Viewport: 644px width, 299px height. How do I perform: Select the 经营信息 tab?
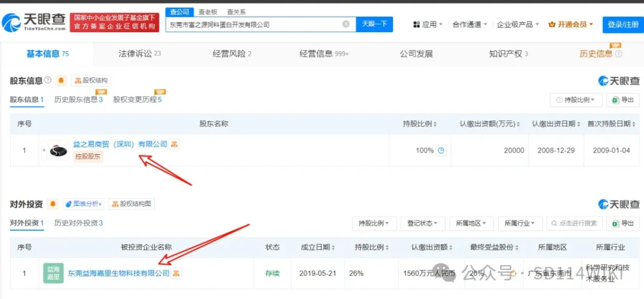324,54
